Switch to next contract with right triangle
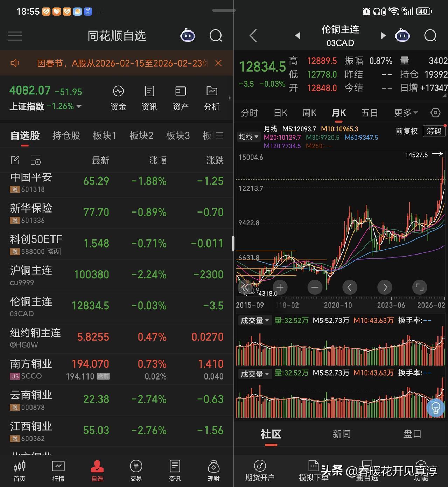This screenshot has width=448, height=487. 383,36
